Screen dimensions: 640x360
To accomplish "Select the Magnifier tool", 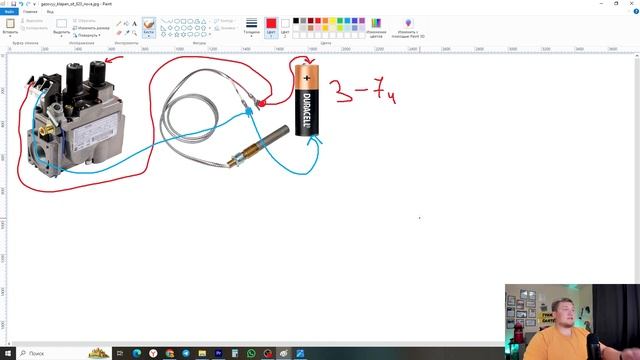I will tap(134, 32).
